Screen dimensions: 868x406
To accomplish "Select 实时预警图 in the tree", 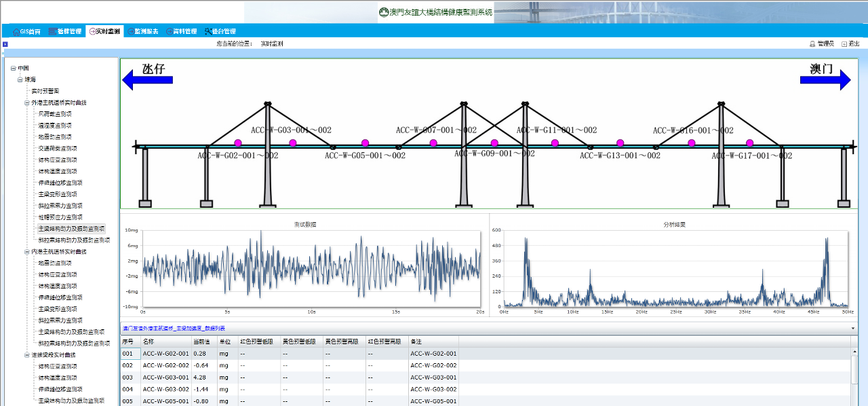I will point(45,91).
